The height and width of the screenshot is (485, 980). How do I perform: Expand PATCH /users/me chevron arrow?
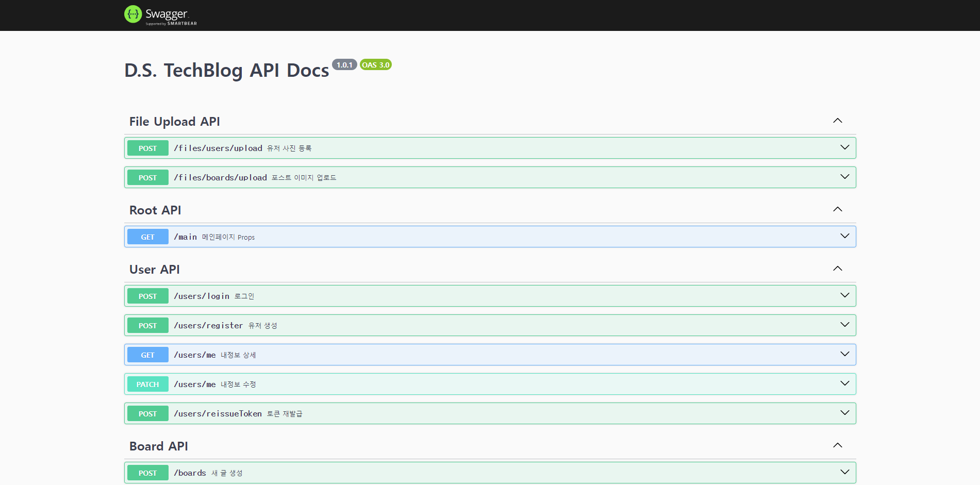pyautogui.click(x=844, y=384)
